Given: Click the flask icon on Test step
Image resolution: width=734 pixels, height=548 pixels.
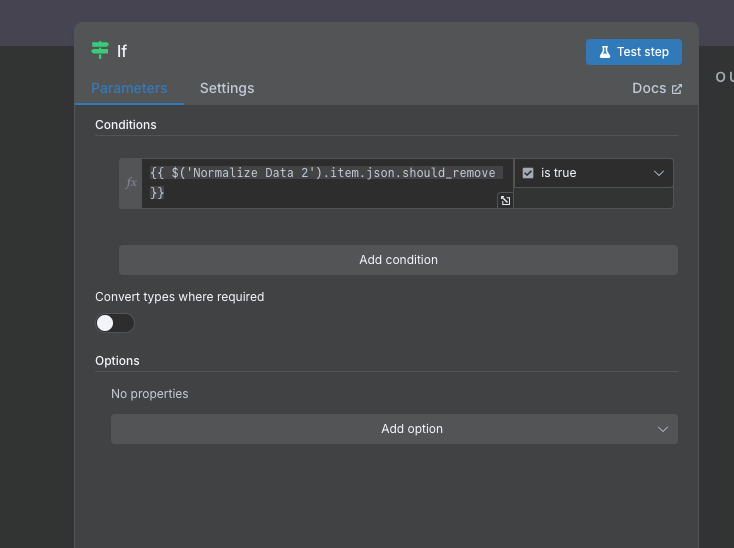Looking at the screenshot, I should (604, 52).
